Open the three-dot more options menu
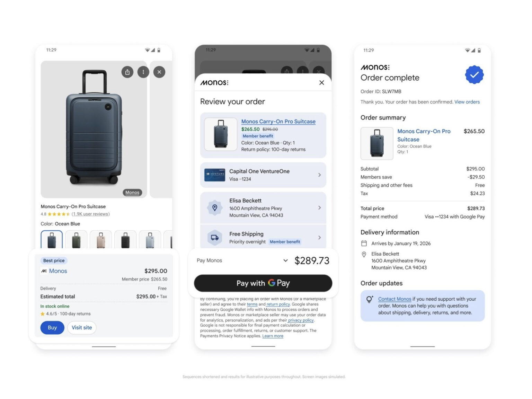 tap(143, 72)
